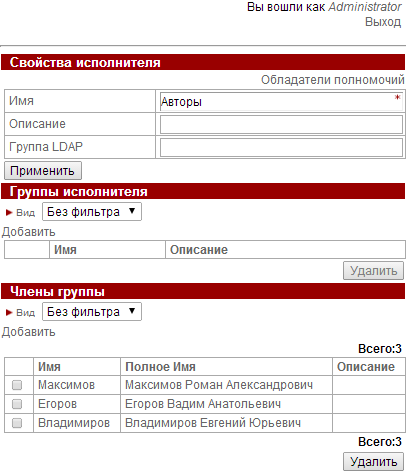Sort members by Полное Имя column header
This screenshot has height=471, width=410.
[x=160, y=367]
